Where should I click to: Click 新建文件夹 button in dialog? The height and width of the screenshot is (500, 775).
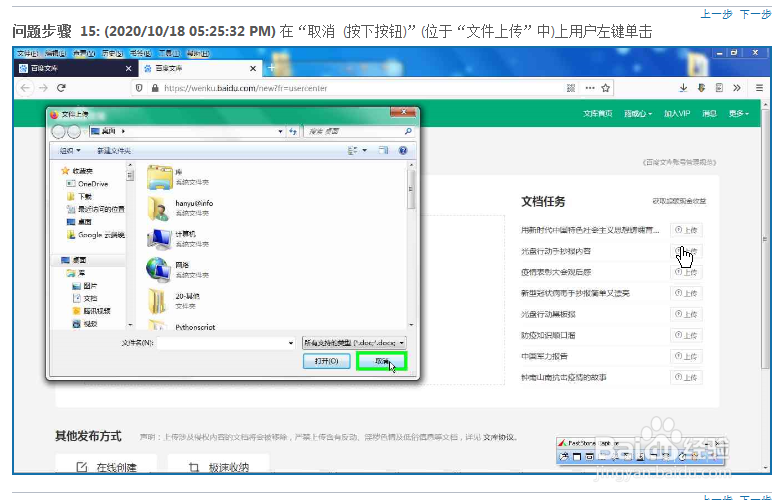click(114, 150)
